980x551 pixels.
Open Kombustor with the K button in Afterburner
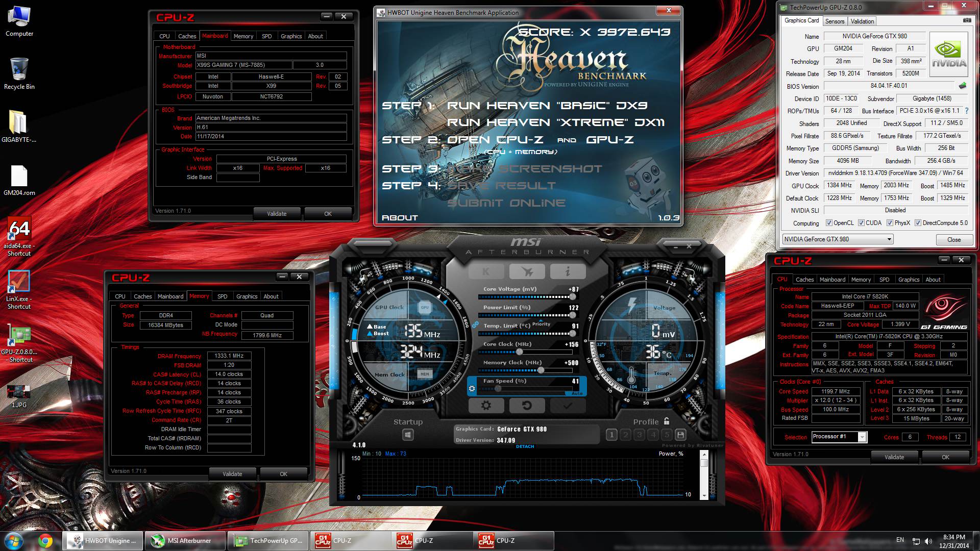(486, 272)
